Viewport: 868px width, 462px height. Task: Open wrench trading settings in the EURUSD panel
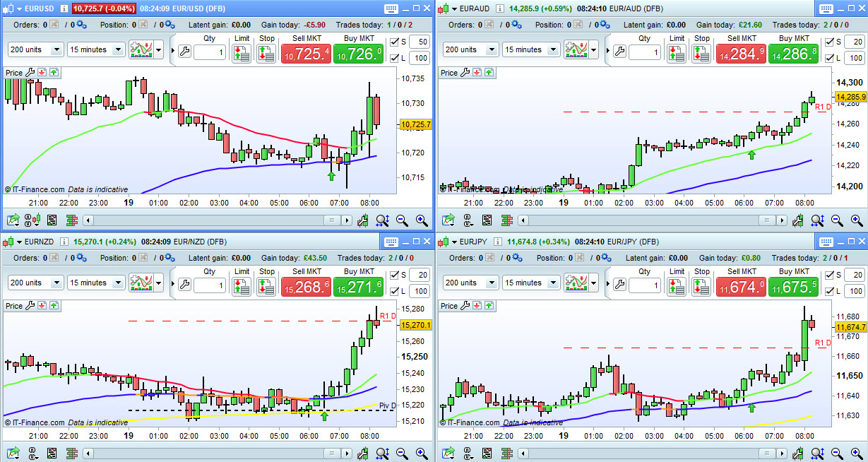click(185, 51)
